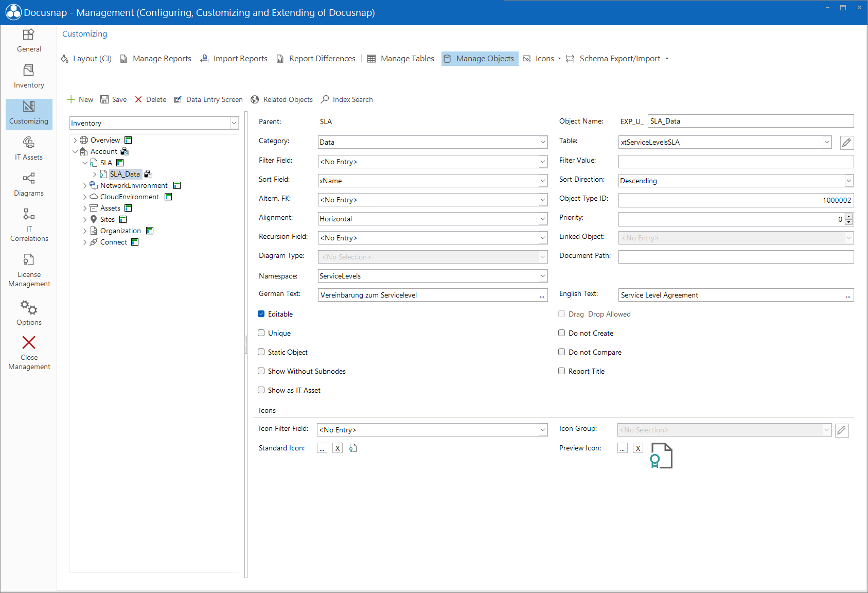Click the New plus icon
868x593 pixels.
coord(71,99)
